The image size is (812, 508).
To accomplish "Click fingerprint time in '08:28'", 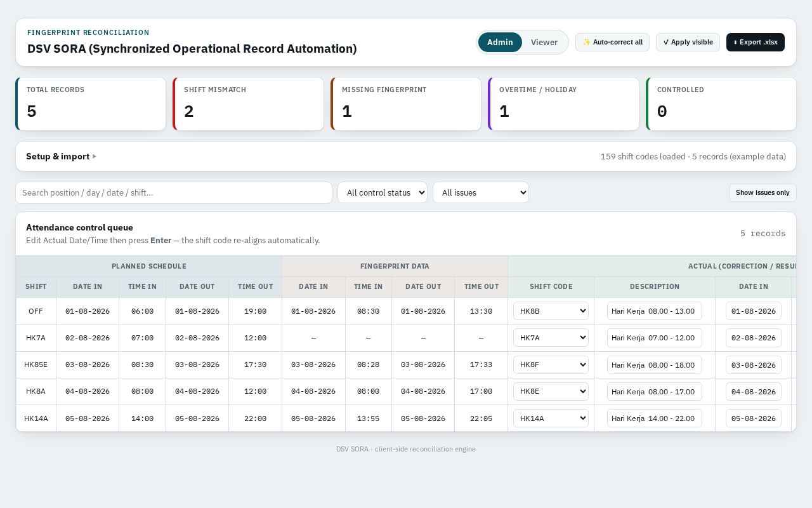I will click(368, 365).
